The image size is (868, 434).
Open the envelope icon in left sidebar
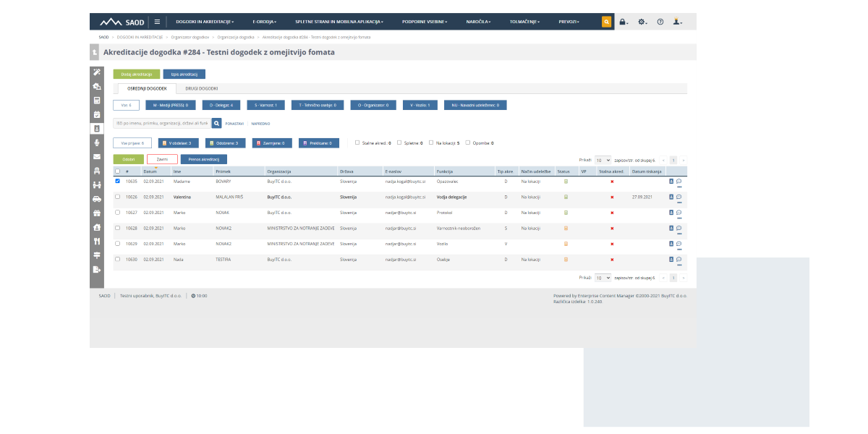coord(97,156)
